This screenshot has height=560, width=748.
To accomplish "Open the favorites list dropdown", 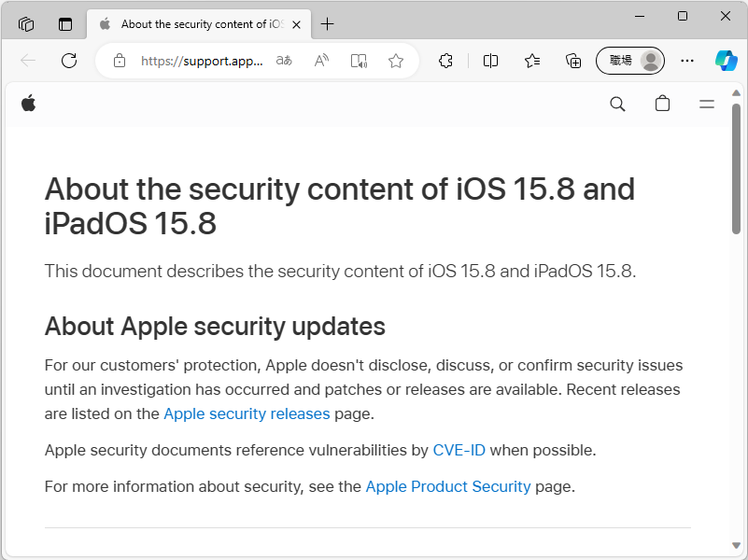I will click(531, 60).
